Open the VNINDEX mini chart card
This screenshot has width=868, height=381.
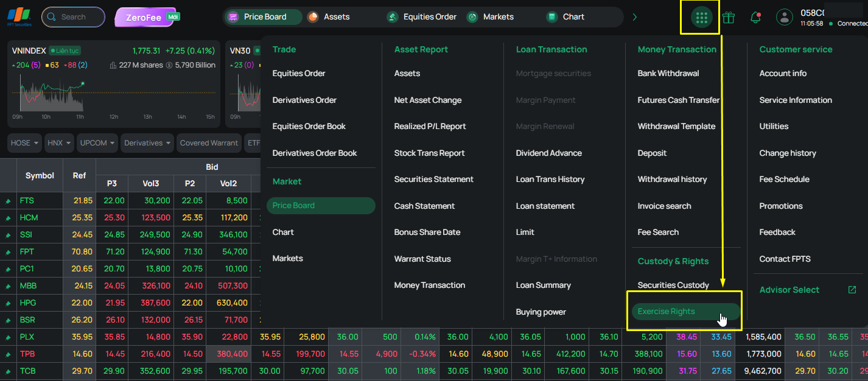[x=114, y=84]
